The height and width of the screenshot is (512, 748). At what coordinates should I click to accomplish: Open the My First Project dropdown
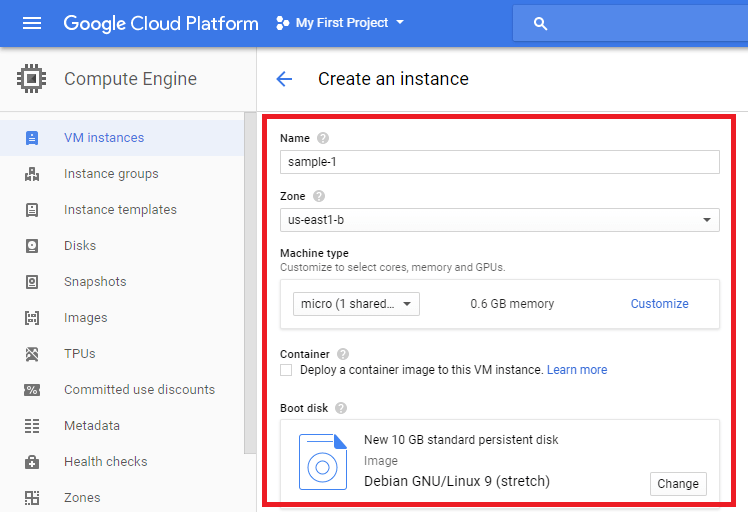coord(350,22)
